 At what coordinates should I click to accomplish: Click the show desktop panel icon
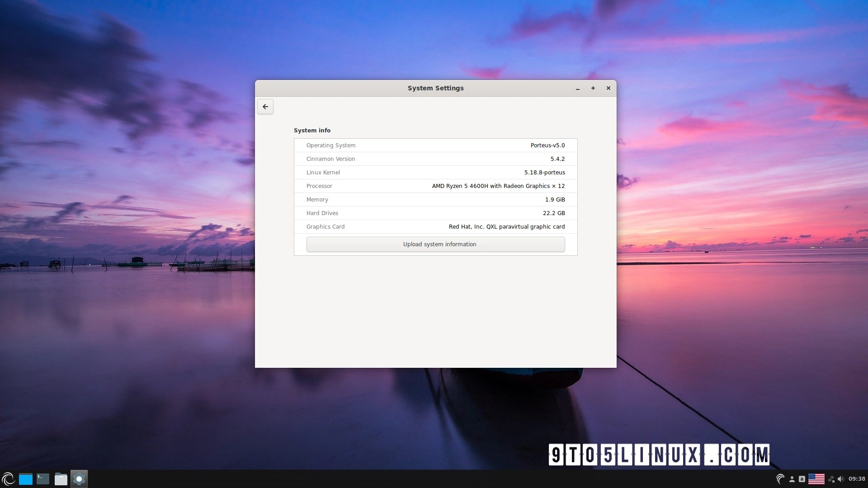click(x=26, y=479)
